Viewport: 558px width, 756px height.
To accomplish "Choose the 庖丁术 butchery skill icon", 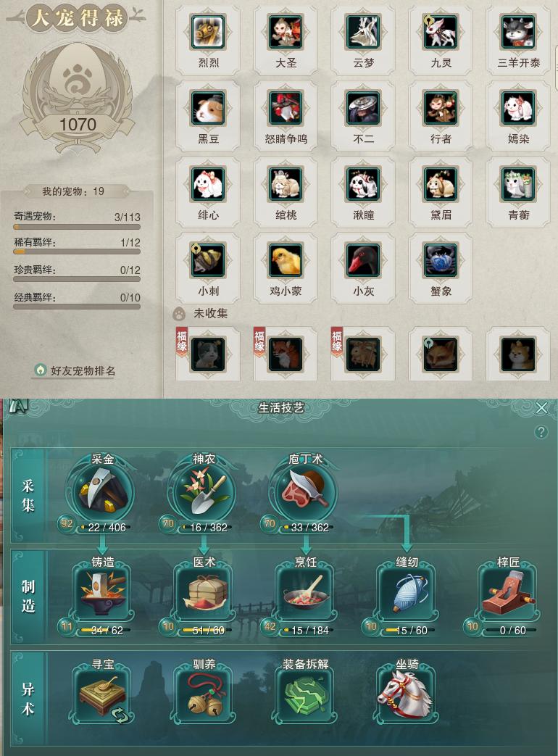I will tap(305, 491).
